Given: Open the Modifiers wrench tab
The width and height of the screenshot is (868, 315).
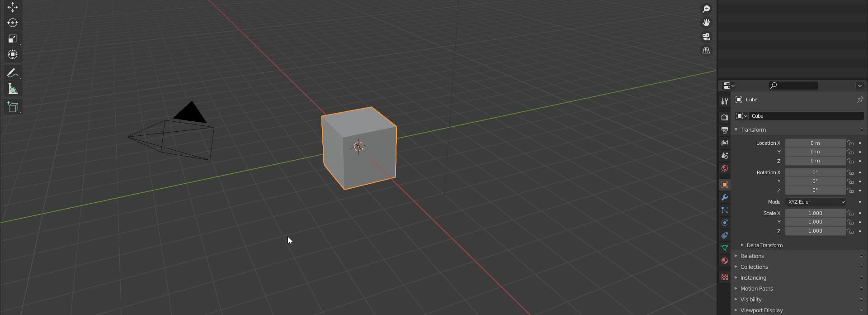Looking at the screenshot, I should pos(725,197).
